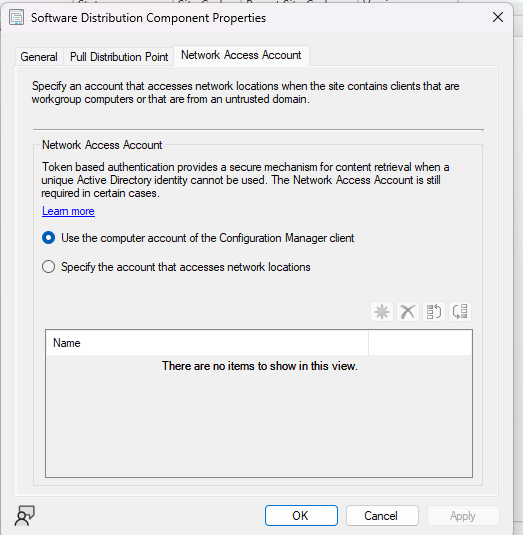Click the feedback person icon at the bottom left

coord(24,515)
